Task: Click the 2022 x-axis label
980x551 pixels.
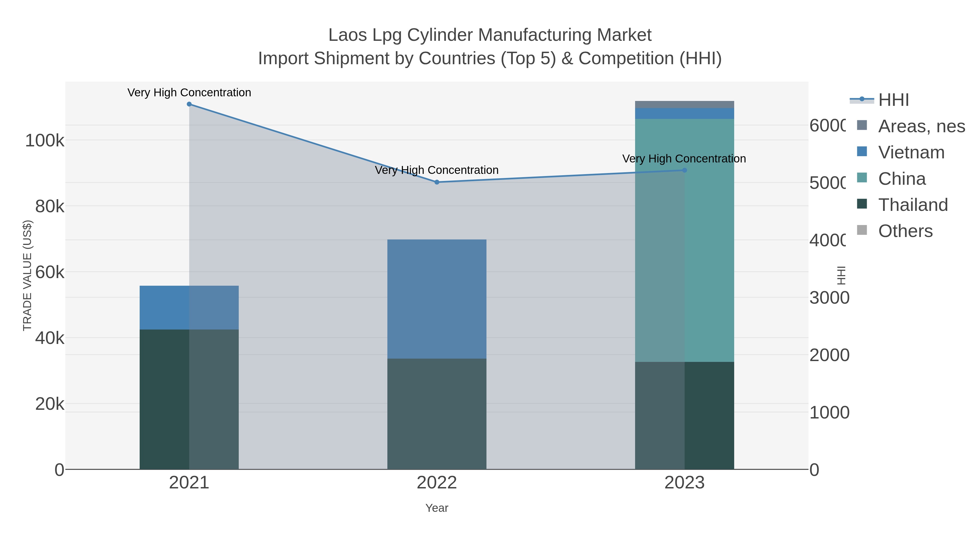Action: coord(437,483)
